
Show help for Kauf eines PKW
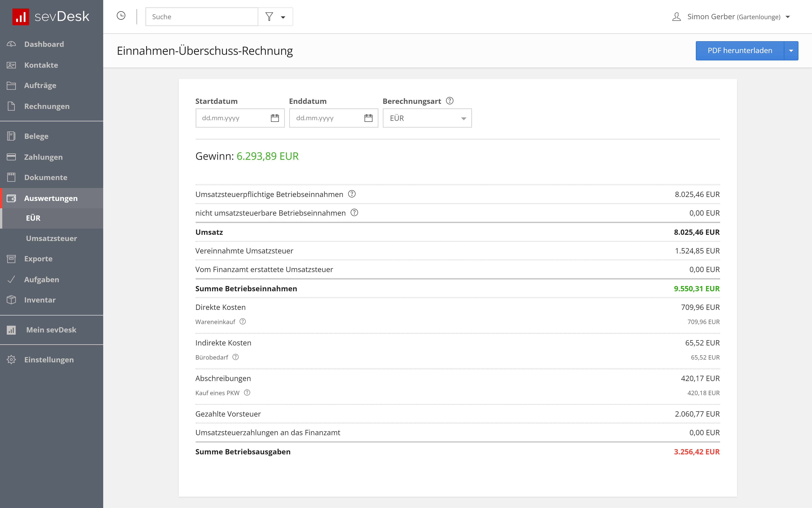tap(247, 392)
